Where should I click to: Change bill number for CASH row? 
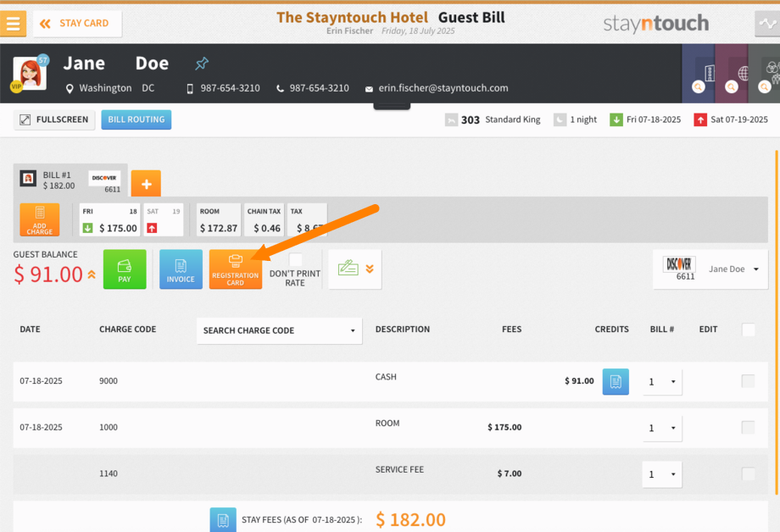(x=662, y=382)
